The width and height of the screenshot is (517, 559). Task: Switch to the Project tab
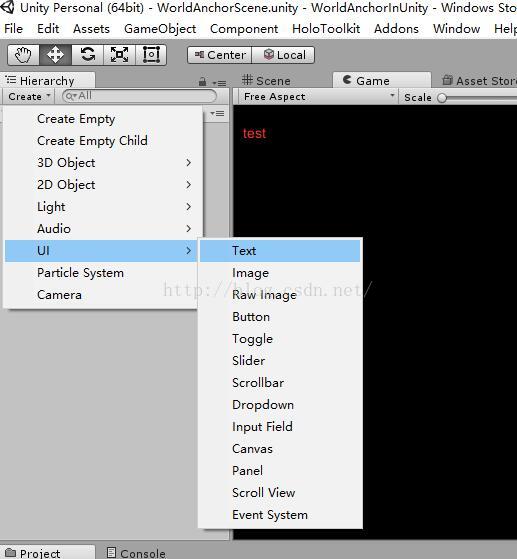click(x=47, y=553)
